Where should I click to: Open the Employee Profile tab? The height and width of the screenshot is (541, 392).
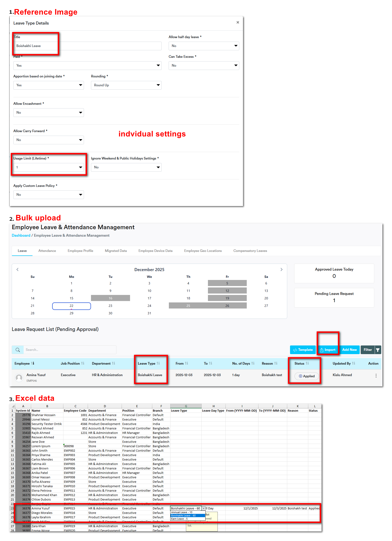coord(80,251)
